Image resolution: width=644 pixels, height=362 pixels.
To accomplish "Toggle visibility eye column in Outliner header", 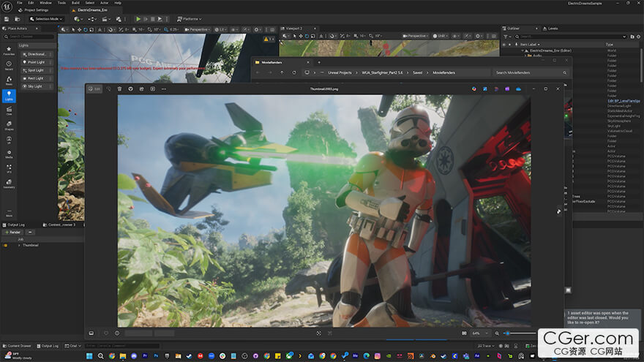I will pyautogui.click(x=504, y=45).
